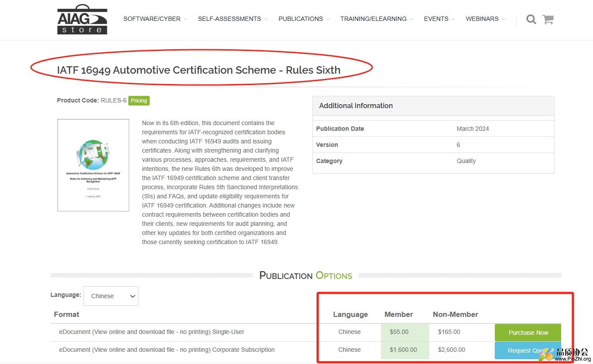Screen dimensions: 593x364
Task: Select the Category value Quality
Action: coord(466,161)
